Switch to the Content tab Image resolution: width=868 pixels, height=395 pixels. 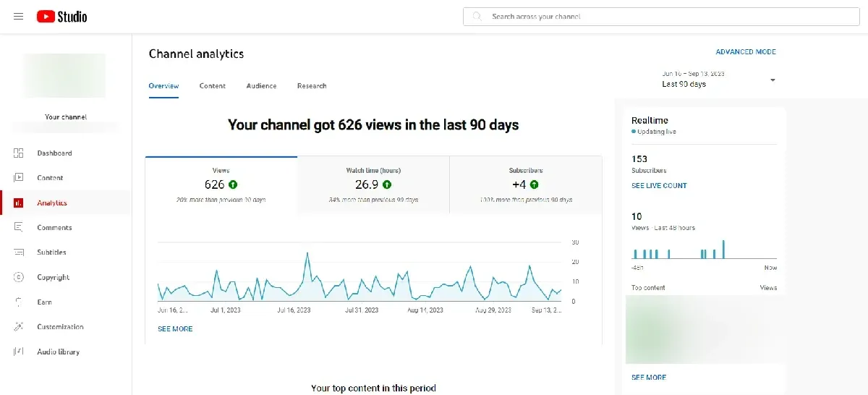coord(213,86)
